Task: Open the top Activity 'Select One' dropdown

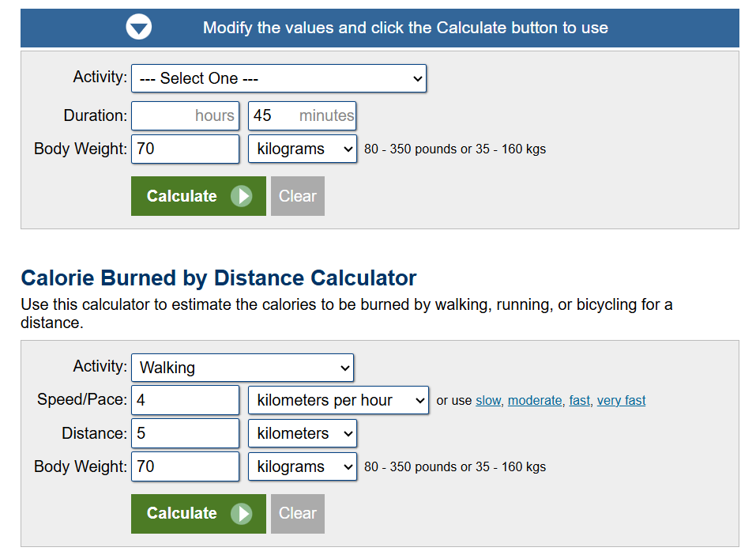Action: (279, 78)
